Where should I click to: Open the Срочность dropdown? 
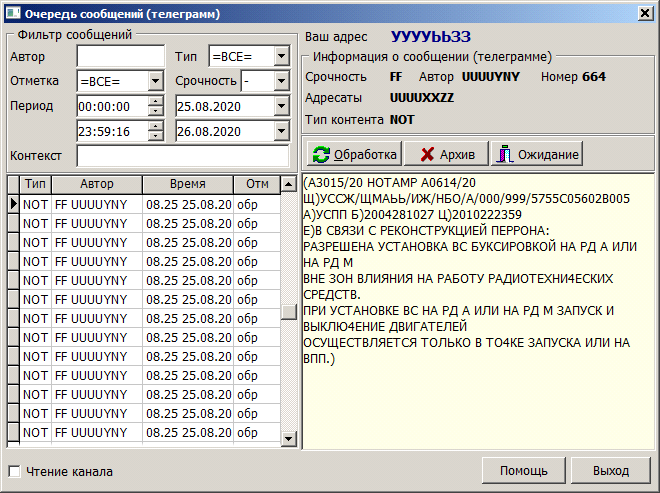tap(281, 81)
